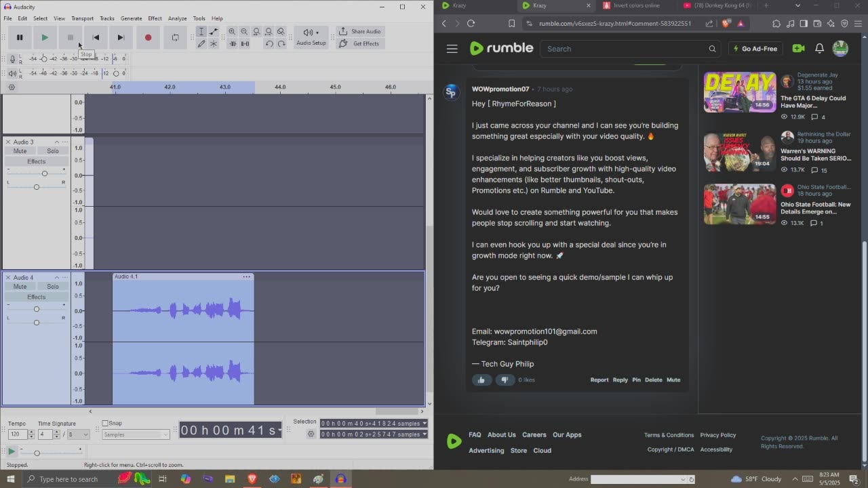Image resolution: width=868 pixels, height=488 pixels.
Task: Zoom in on the Audacity timeline
Action: [x=232, y=32]
